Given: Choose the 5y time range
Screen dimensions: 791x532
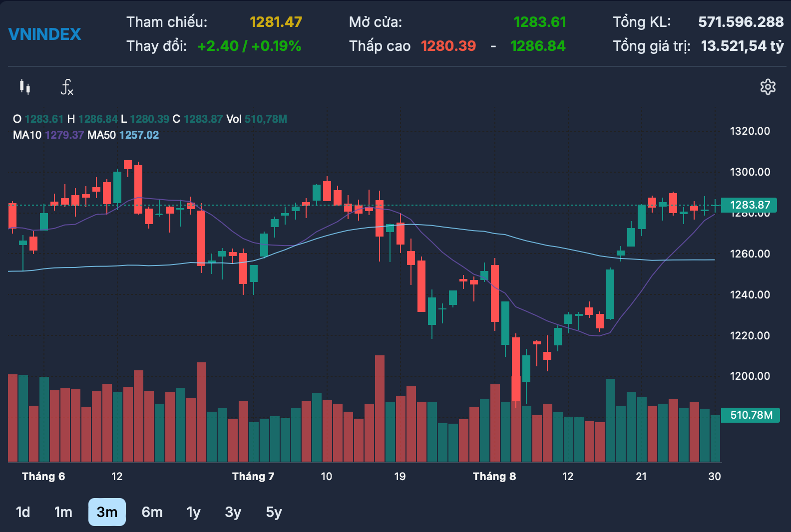Looking at the screenshot, I should pyautogui.click(x=274, y=512).
